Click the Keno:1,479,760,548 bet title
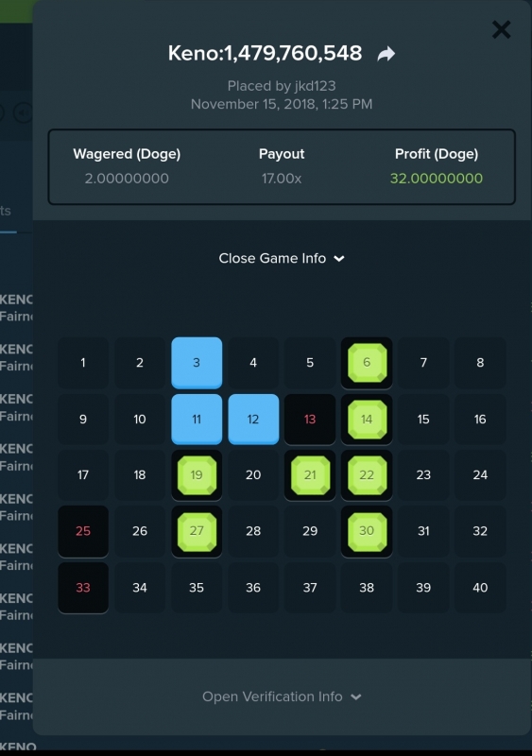This screenshot has height=756, width=532. 265,54
